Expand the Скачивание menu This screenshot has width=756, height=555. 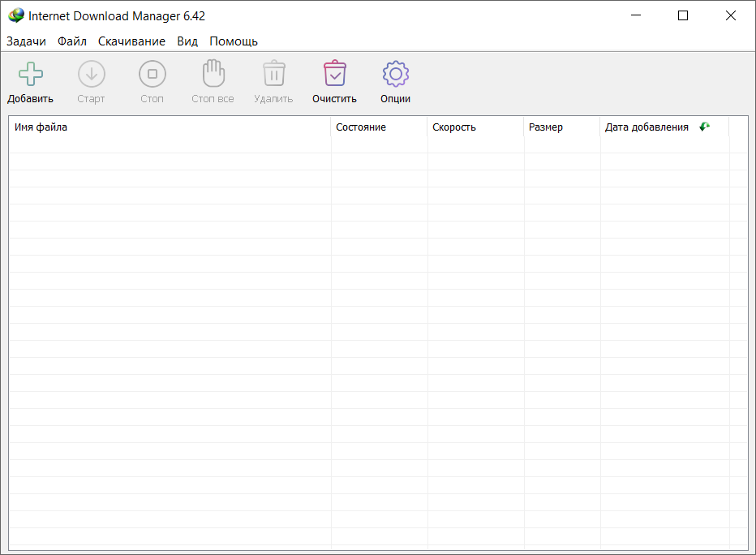coord(131,41)
